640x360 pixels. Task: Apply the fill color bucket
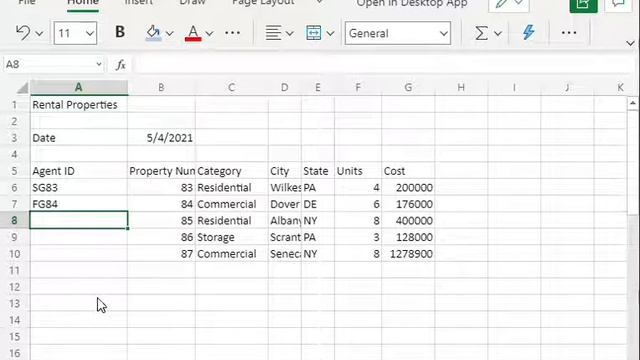(153, 33)
